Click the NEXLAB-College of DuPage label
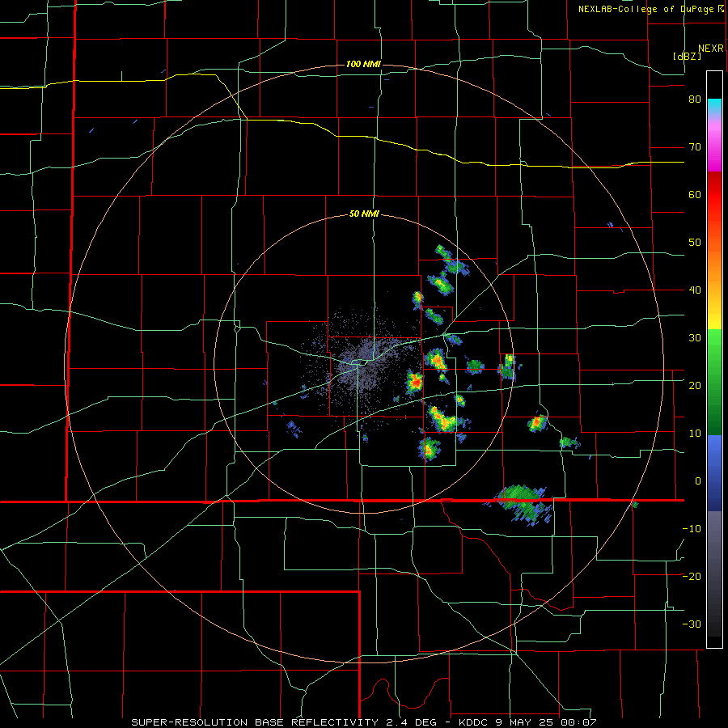The width and height of the screenshot is (728, 728). tap(651, 9)
